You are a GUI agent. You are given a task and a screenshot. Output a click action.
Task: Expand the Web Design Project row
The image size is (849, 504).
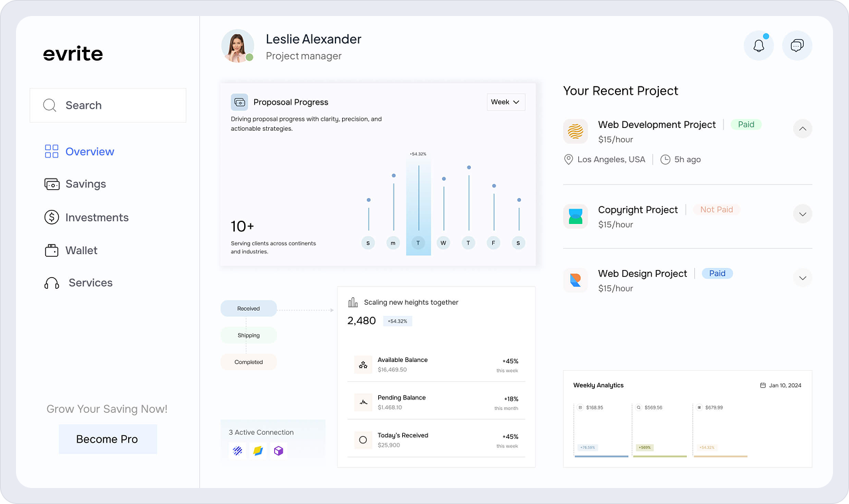point(802,278)
